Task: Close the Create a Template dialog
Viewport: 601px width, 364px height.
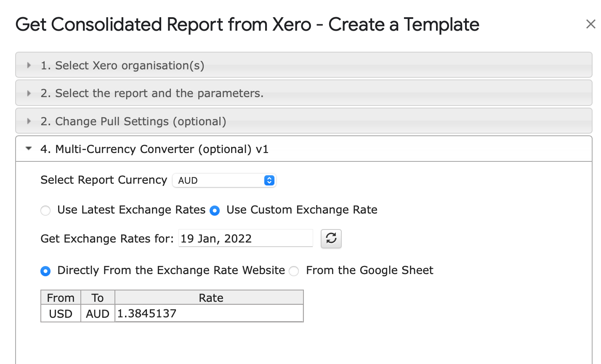Action: [x=590, y=24]
